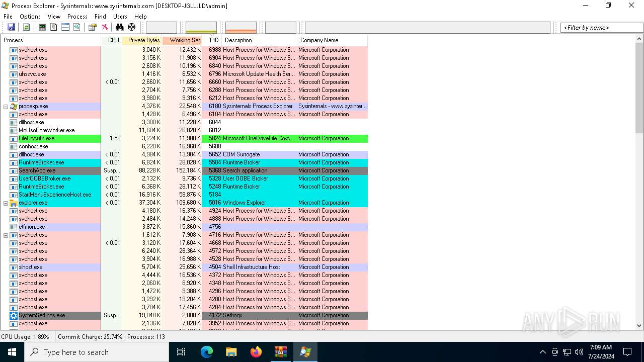Click the Filter by name field
This screenshot has height=362, width=644.
click(x=602, y=28)
